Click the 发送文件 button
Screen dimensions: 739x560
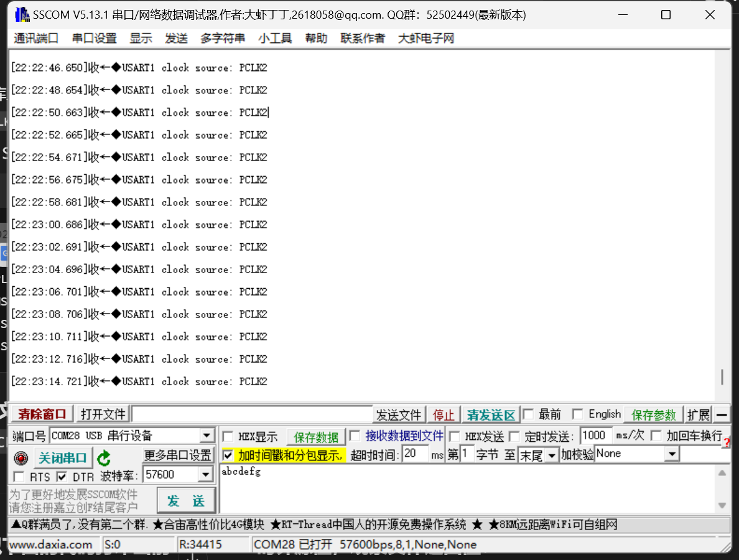tap(399, 415)
